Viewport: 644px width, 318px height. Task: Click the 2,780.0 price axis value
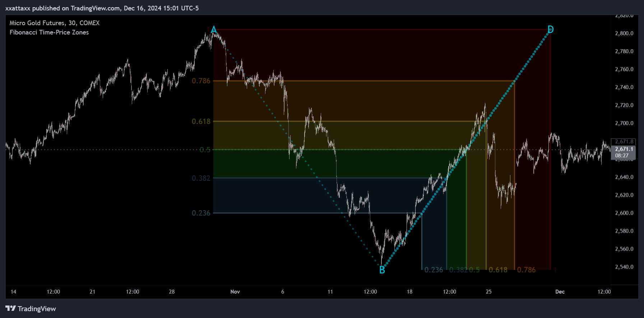(x=624, y=51)
